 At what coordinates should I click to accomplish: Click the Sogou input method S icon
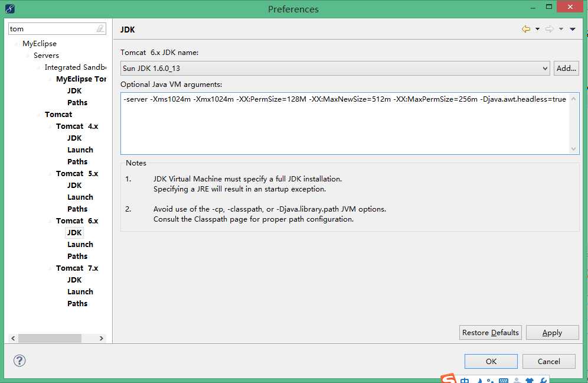point(449,378)
